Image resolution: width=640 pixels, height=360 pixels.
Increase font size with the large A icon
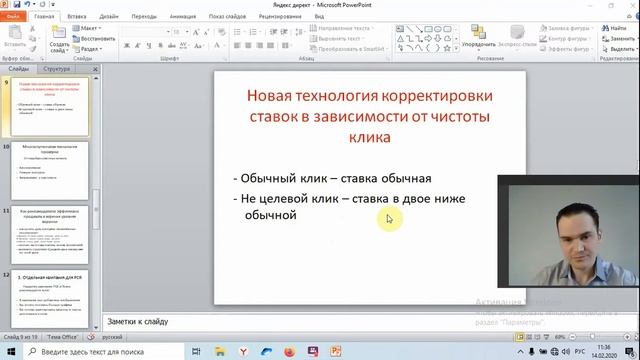click(196, 32)
